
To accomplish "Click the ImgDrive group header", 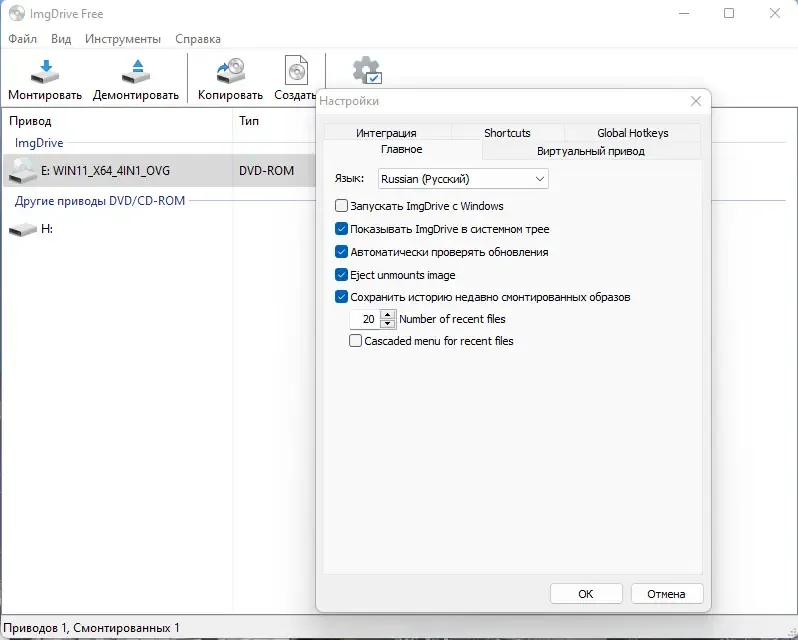I will click(39, 143).
